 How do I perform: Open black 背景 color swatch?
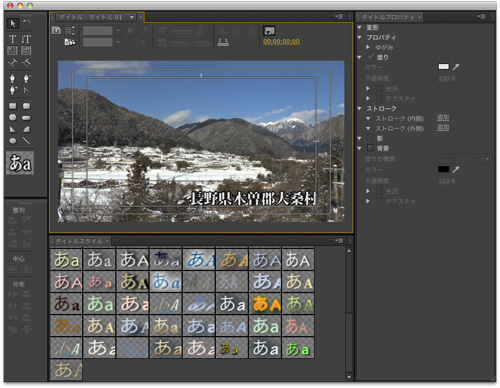[443, 169]
